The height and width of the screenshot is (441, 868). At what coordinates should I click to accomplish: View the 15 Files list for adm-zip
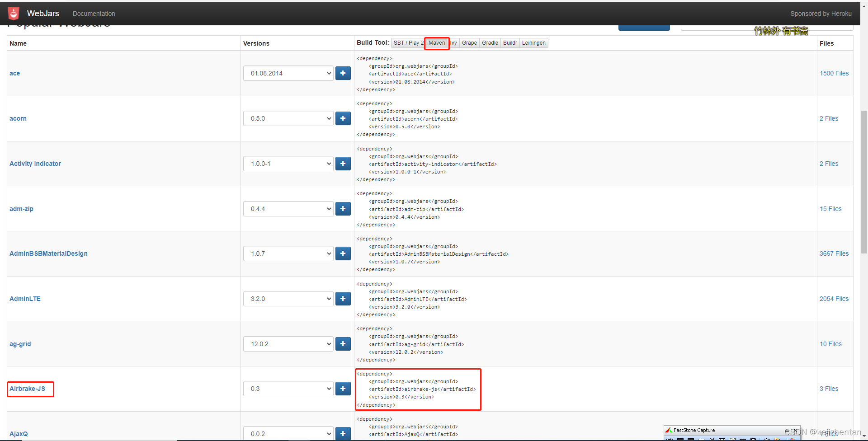pos(830,209)
